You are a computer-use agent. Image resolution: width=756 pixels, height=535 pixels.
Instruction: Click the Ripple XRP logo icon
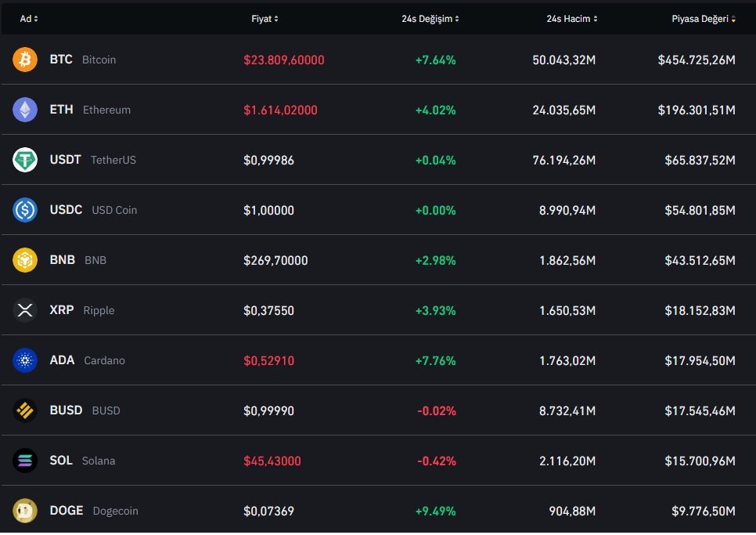click(25, 310)
